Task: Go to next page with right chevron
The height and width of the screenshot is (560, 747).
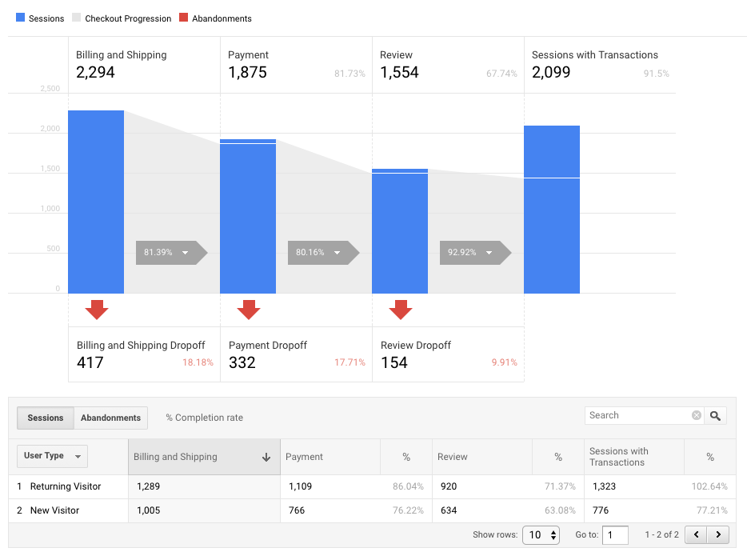Action: [718, 534]
